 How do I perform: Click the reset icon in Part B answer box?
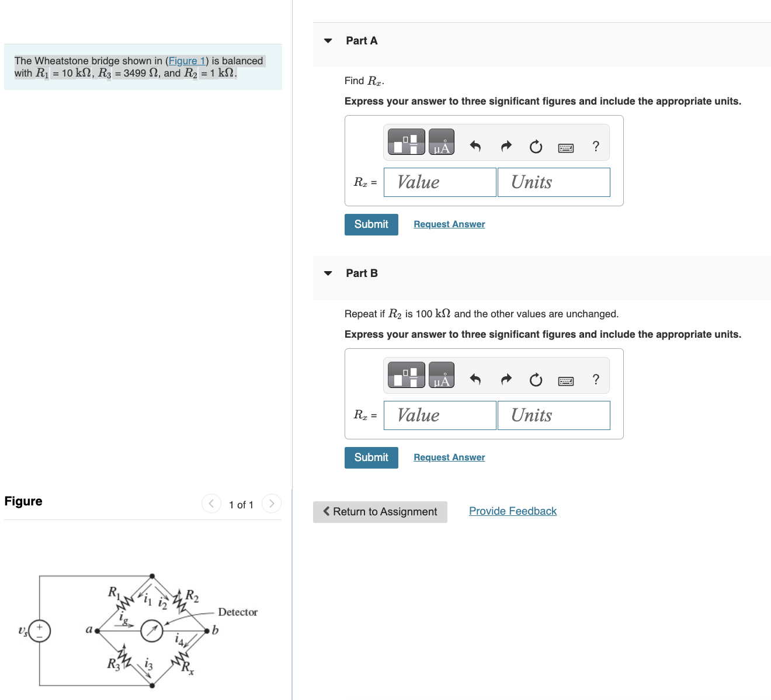pyautogui.click(x=536, y=380)
